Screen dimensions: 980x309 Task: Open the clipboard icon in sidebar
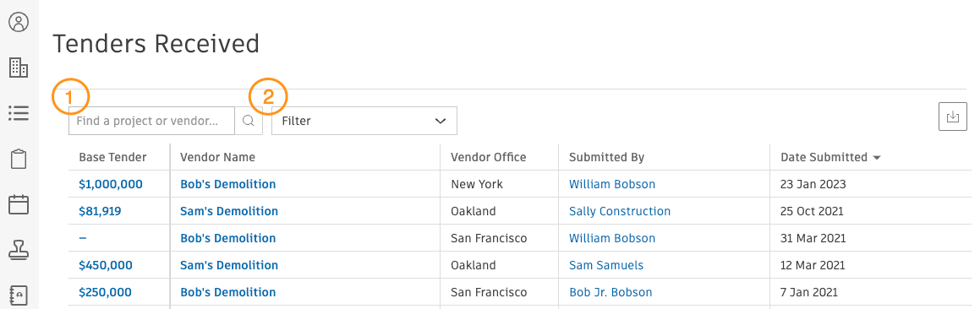(19, 159)
